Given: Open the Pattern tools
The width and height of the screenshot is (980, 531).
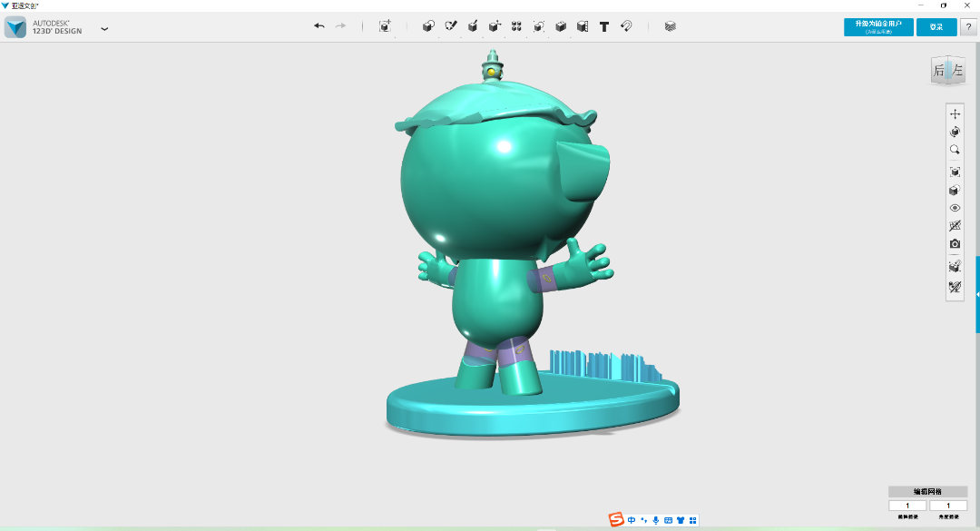Looking at the screenshot, I should click(x=517, y=26).
